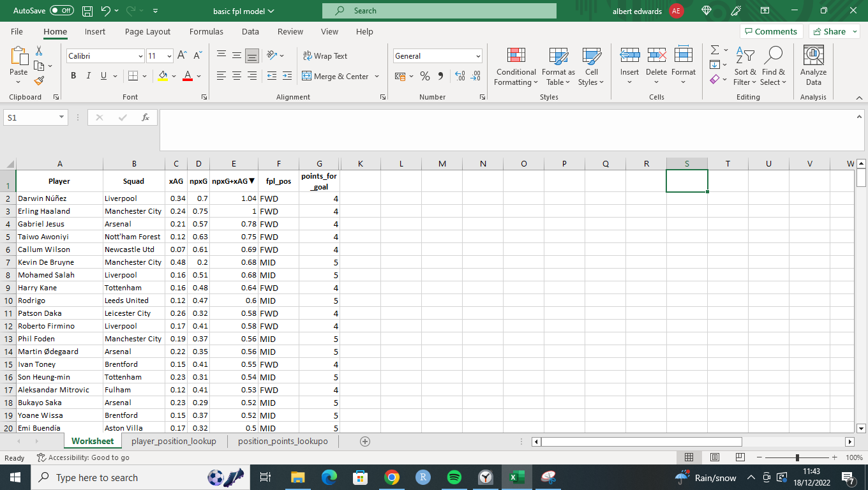This screenshot has width=868, height=490.
Task: Click the Increase Indent icon
Action: (x=287, y=76)
